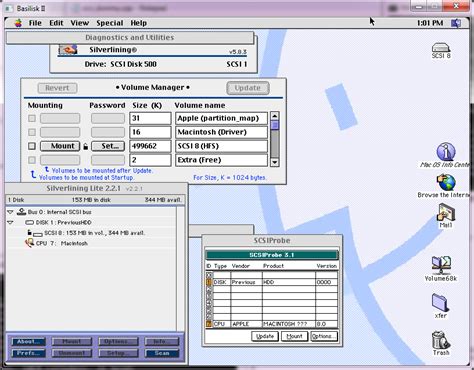Select the SCSI 8 drive desktop icon
Screen dimensions: 474x370
(x=441, y=51)
